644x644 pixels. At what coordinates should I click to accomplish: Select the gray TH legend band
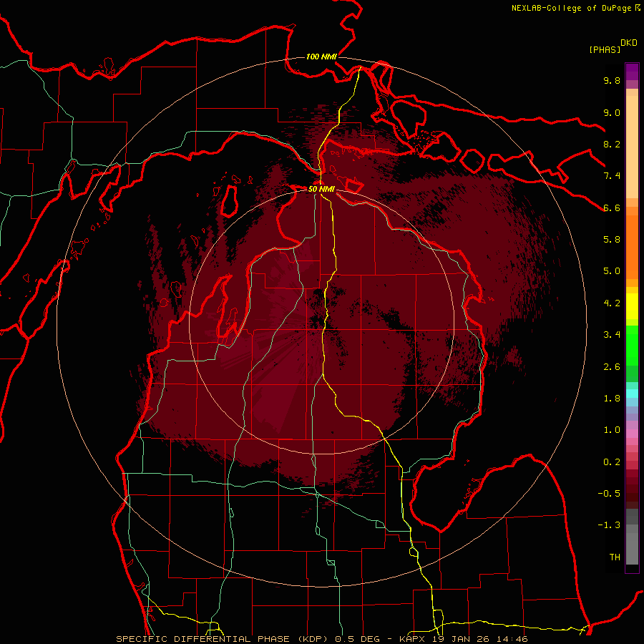click(632, 557)
